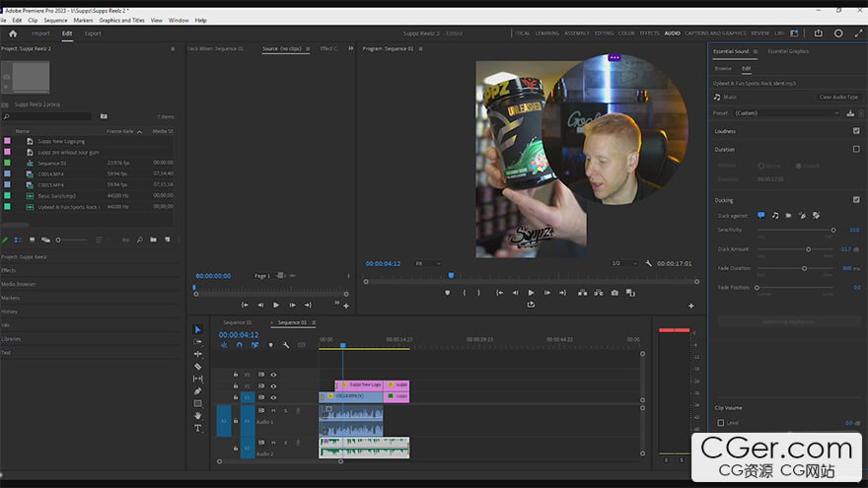Duck against dialogue clips icon
868x488 pixels.
(x=761, y=215)
